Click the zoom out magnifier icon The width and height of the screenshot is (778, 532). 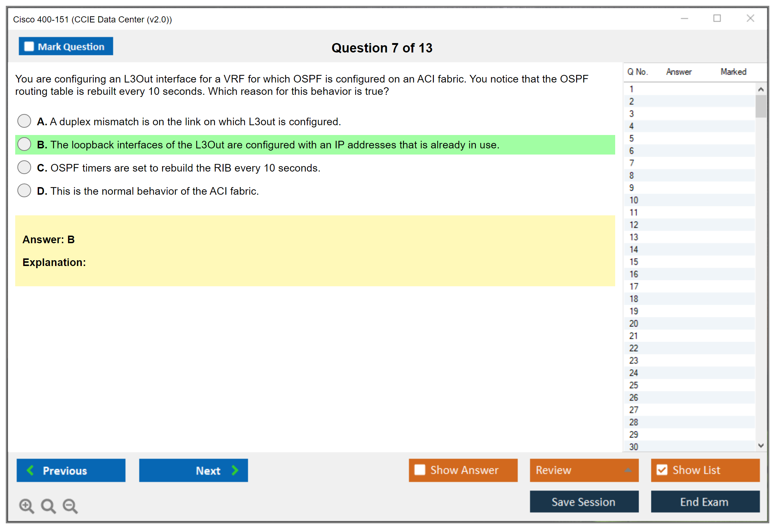point(70,506)
